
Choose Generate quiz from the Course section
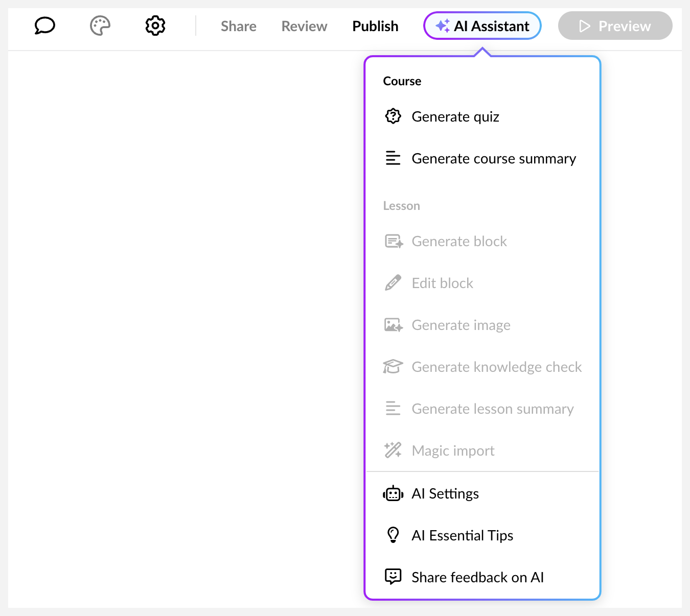(455, 116)
